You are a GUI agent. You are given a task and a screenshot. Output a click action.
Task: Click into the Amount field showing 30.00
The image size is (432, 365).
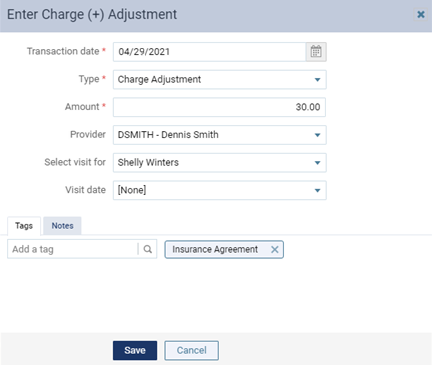(x=219, y=107)
